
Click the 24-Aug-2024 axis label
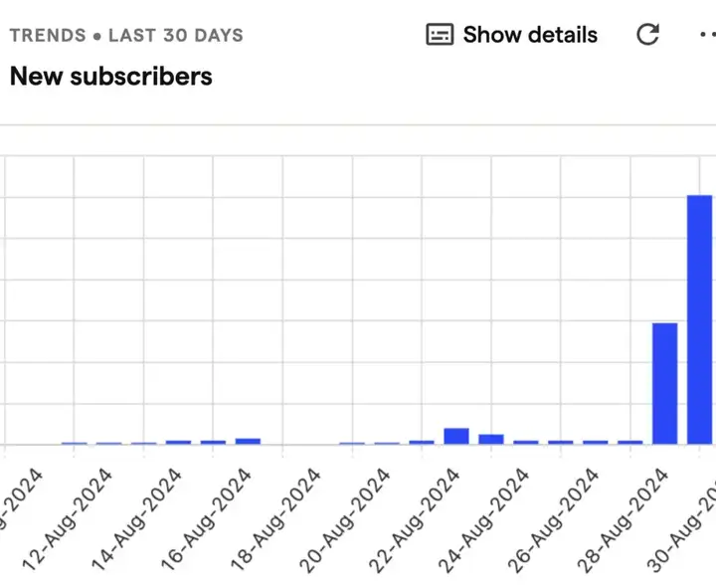click(483, 519)
